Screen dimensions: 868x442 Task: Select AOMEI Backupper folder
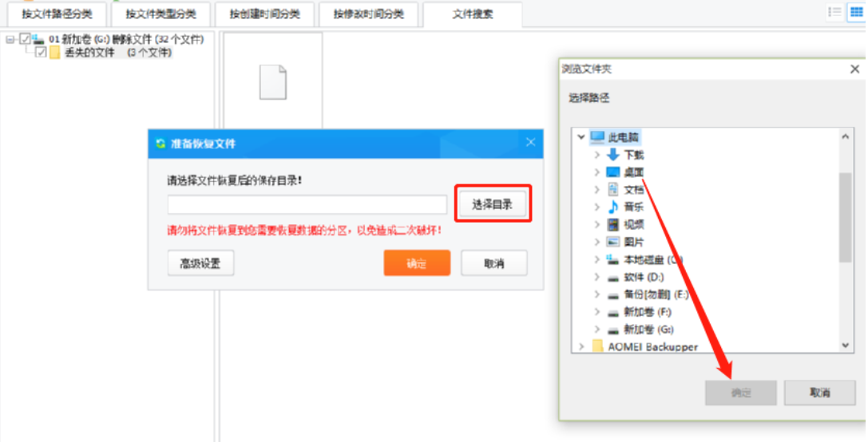[652, 347]
